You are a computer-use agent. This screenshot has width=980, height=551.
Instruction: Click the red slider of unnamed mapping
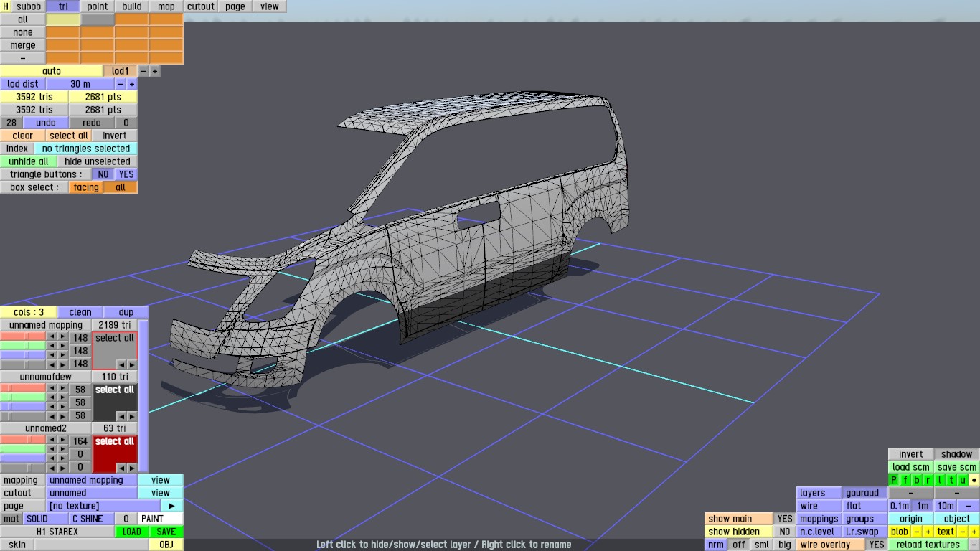[x=23, y=336]
